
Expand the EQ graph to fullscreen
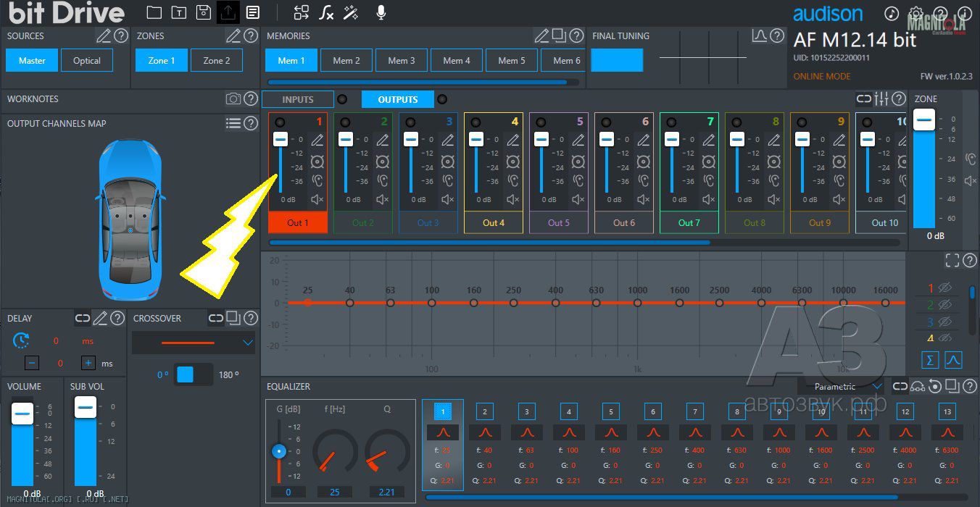click(952, 261)
